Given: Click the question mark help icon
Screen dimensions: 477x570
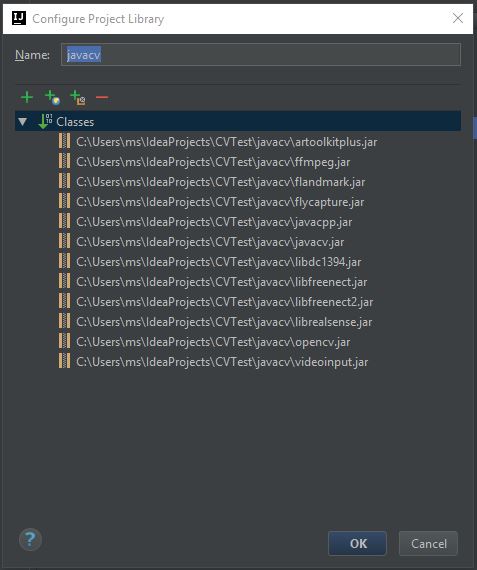Looking at the screenshot, I should pos(30,539).
